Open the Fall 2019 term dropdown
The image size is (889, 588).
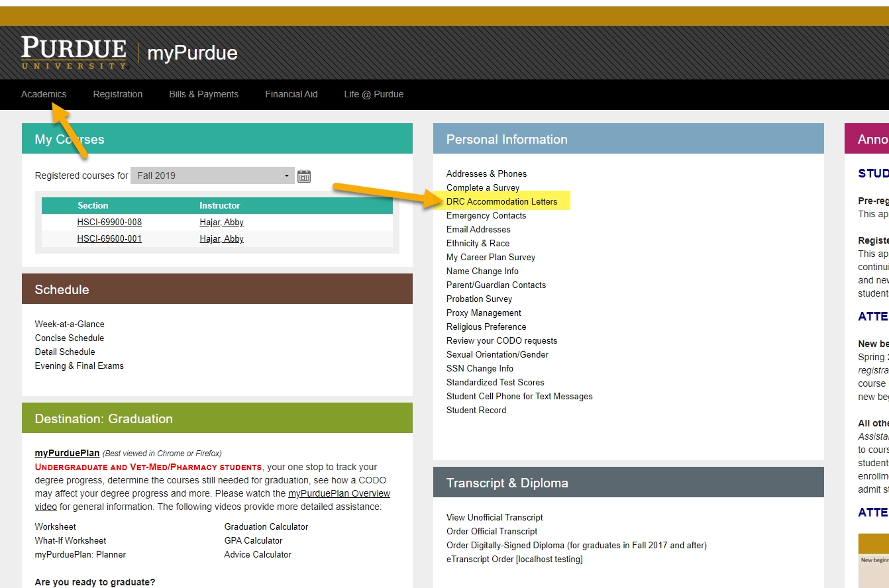212,175
